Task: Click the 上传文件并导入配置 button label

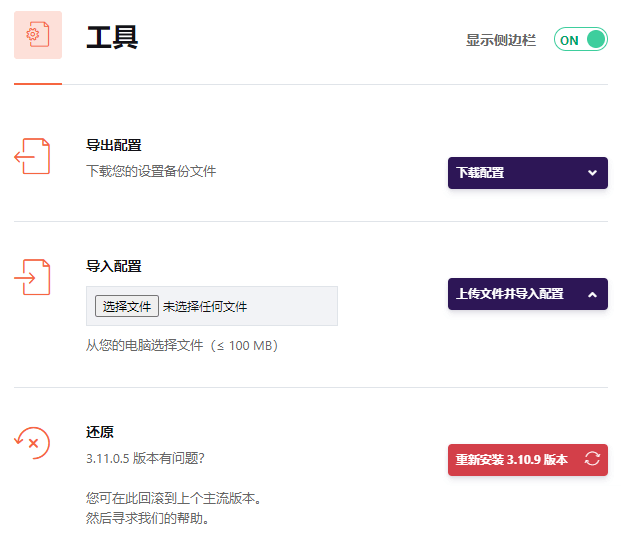Action: [510, 294]
